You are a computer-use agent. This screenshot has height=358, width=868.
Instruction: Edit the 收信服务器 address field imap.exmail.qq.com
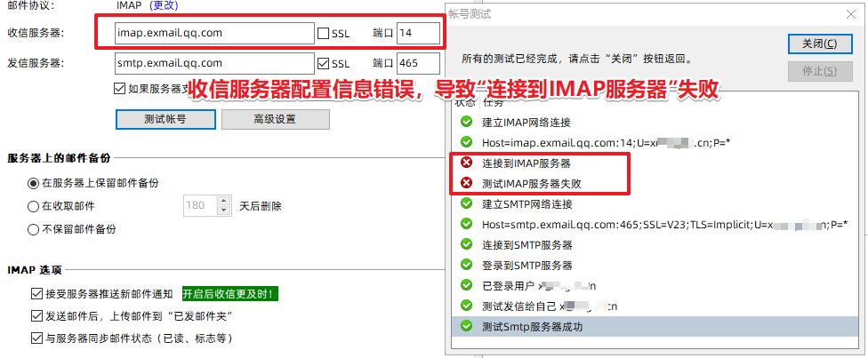(x=215, y=33)
